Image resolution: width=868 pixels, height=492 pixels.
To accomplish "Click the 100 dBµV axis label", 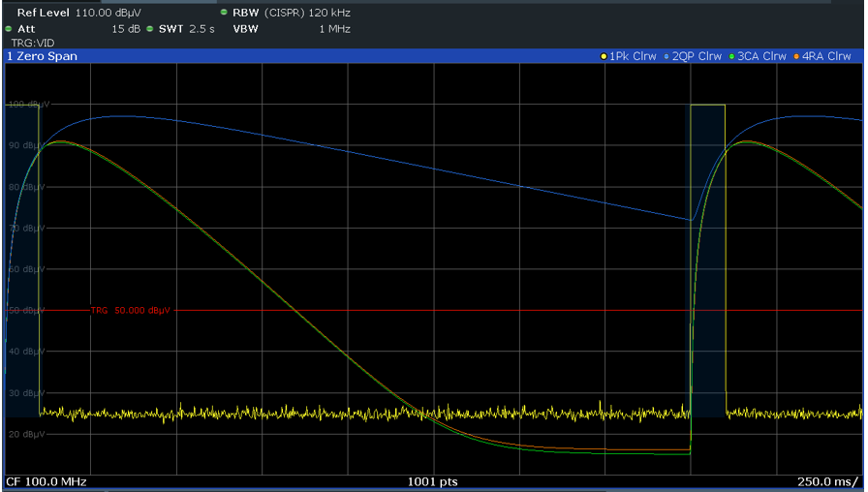I will pos(29,104).
